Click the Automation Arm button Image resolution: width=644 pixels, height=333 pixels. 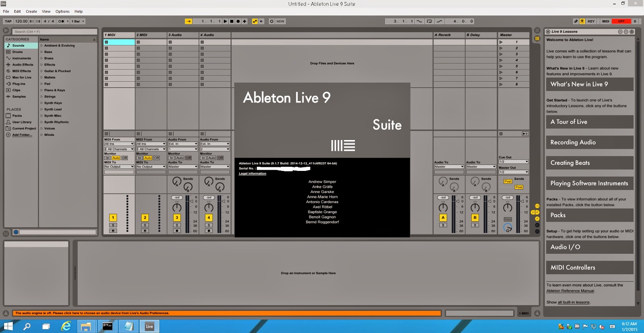point(255,21)
